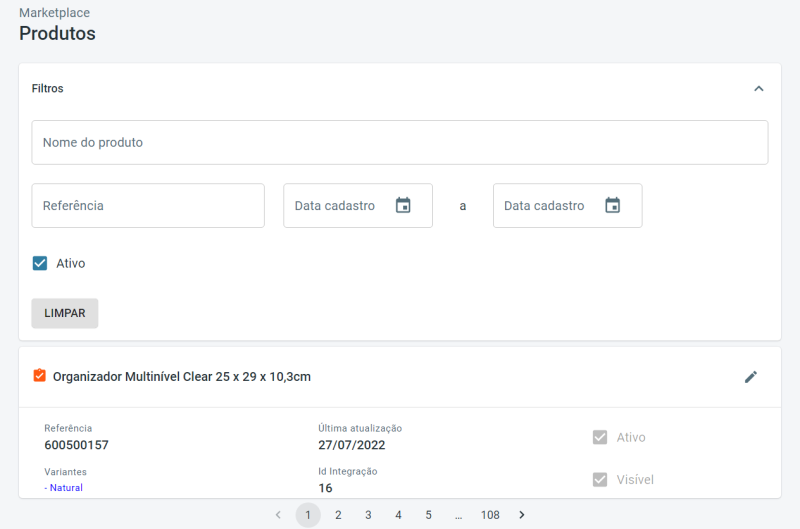Open the Natural variant link
This screenshot has height=529, width=800.
[x=64, y=488]
